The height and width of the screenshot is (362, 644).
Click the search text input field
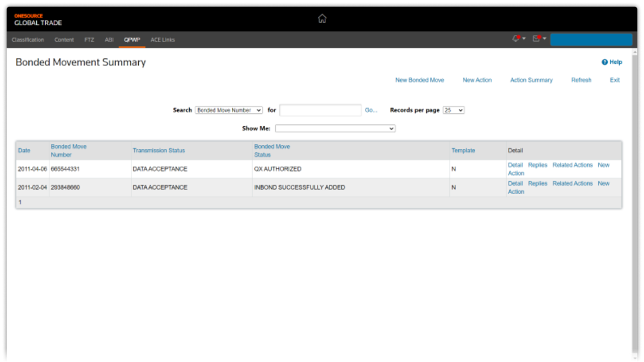pyautogui.click(x=320, y=110)
